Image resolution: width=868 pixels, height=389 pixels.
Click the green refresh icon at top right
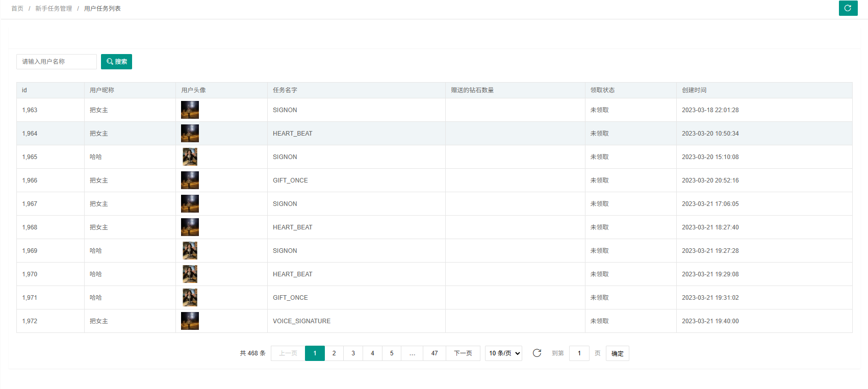[x=848, y=8]
